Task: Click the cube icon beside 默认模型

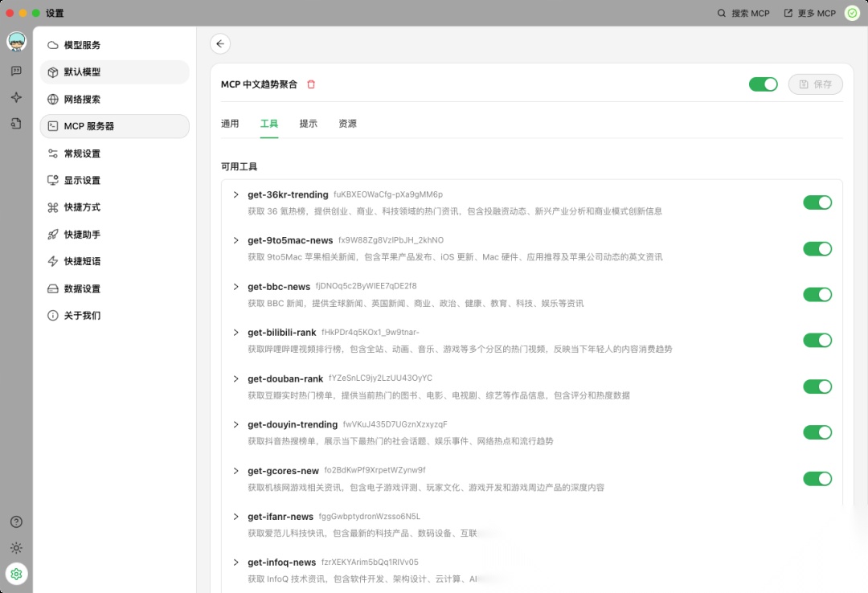Action: pos(52,72)
